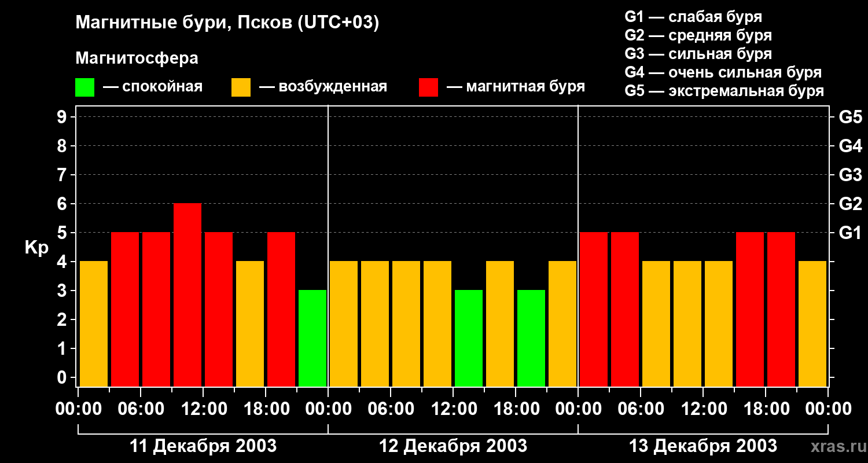The height and width of the screenshot is (463, 868).
Task: Click the green 'спокойная' legend swatch
Action: click(x=85, y=87)
